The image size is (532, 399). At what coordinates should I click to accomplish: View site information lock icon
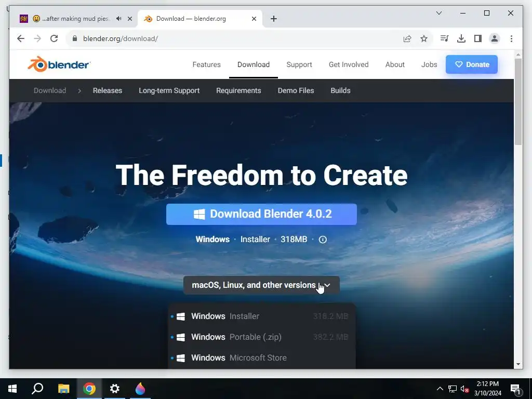75,38
